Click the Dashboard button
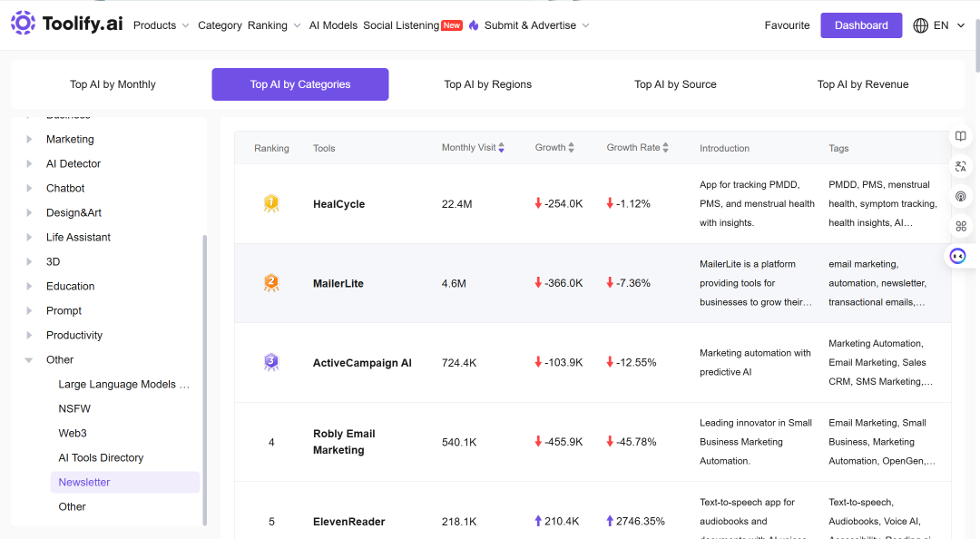This screenshot has width=980, height=539. [861, 25]
